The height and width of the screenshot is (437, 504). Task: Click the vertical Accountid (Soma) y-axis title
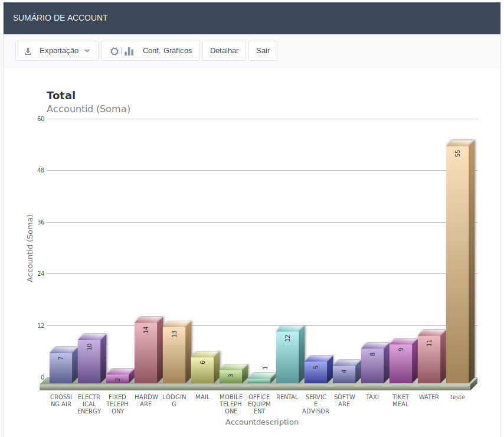pos(30,248)
